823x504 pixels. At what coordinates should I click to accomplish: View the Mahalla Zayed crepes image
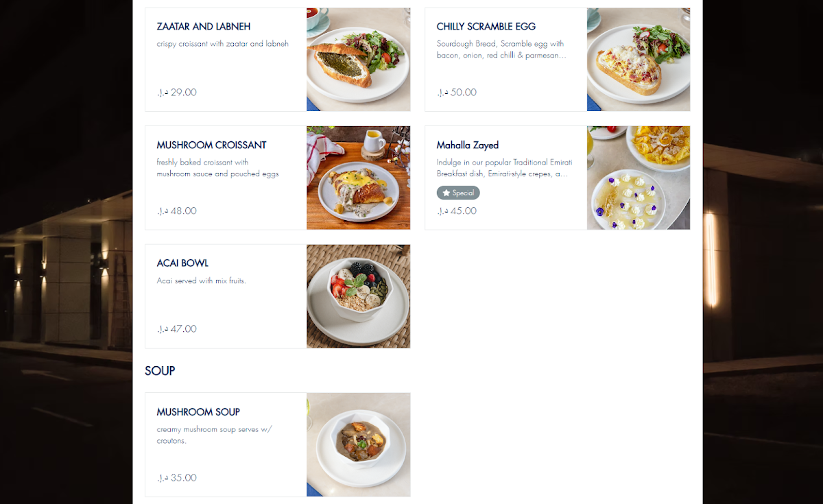tap(639, 178)
